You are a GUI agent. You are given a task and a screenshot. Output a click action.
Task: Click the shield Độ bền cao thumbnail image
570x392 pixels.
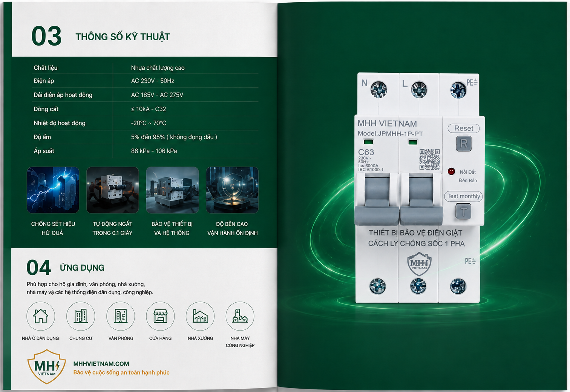[232, 190]
